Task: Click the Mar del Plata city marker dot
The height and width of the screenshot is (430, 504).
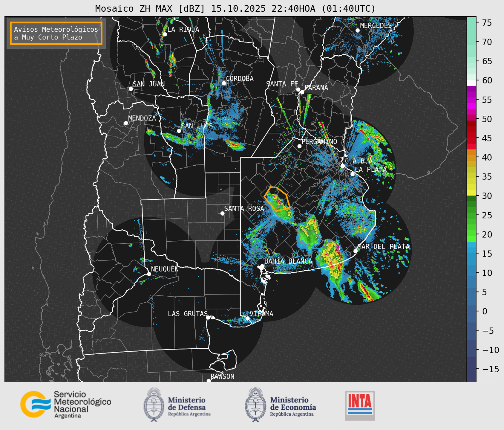Action: click(x=355, y=251)
